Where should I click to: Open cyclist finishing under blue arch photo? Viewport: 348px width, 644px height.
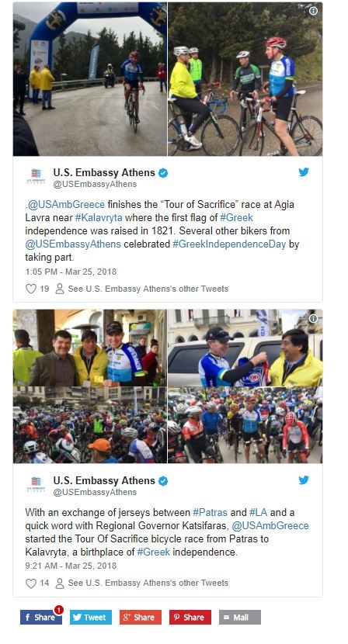coord(89,79)
